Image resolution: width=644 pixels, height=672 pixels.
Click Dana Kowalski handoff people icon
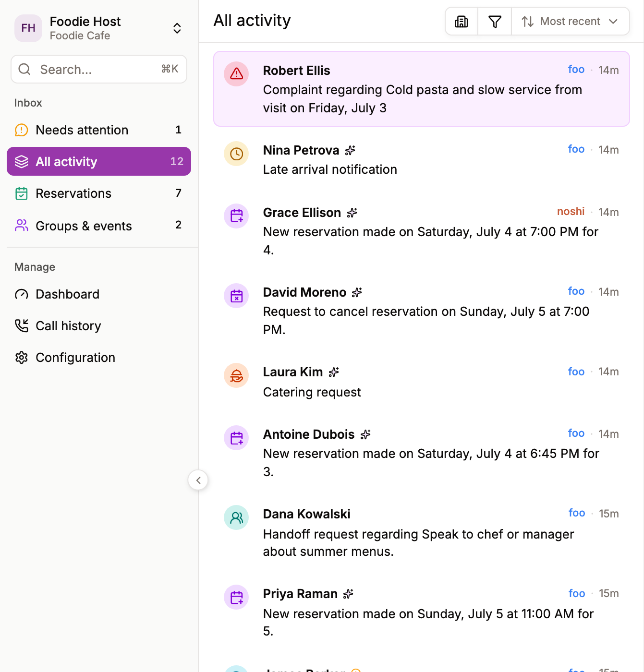tap(236, 517)
